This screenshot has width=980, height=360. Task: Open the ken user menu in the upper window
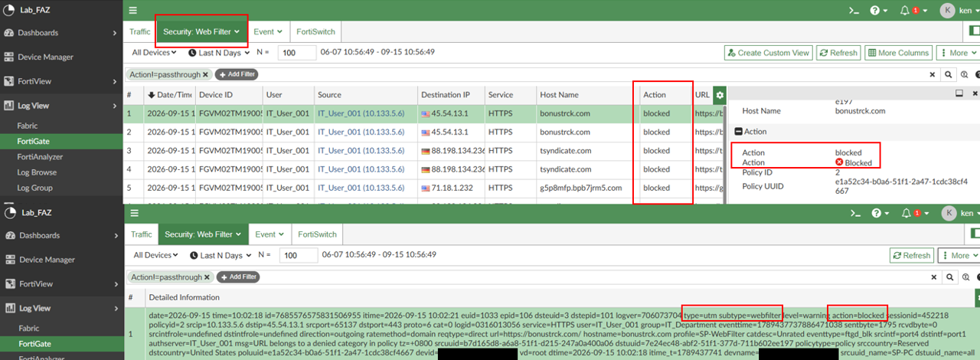pyautogui.click(x=959, y=11)
